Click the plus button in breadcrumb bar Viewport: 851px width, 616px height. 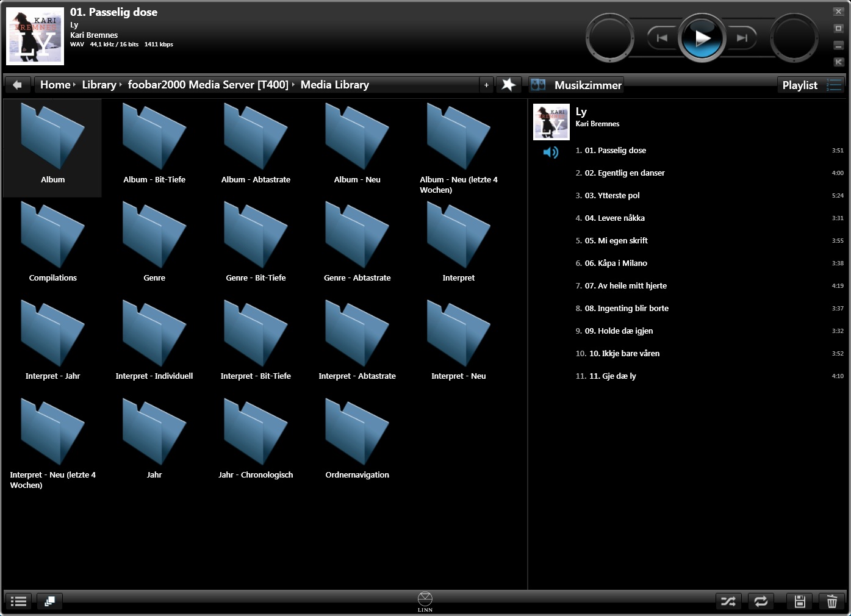tap(486, 85)
